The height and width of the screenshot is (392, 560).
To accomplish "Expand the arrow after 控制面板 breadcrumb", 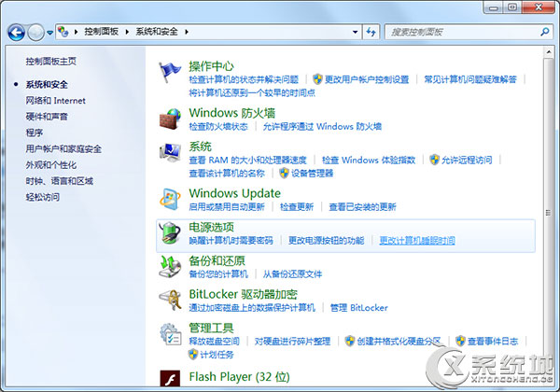I will tap(127, 32).
